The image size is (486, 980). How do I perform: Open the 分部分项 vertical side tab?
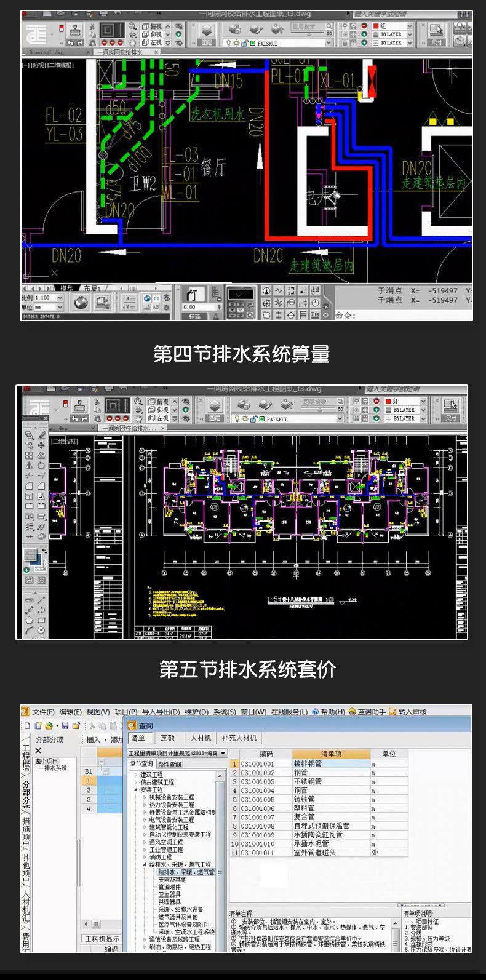click(26, 794)
